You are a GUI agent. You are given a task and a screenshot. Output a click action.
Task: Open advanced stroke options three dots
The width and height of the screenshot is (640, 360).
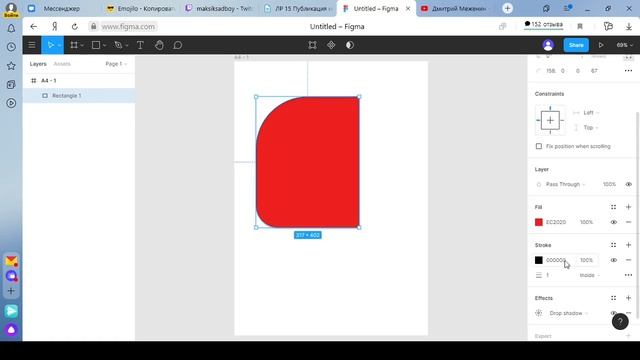click(628, 275)
